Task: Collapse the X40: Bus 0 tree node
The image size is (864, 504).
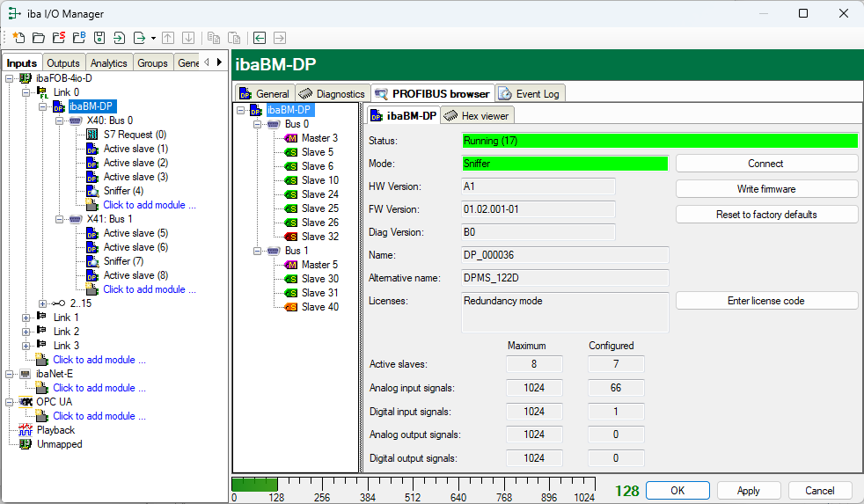Action: [x=60, y=121]
